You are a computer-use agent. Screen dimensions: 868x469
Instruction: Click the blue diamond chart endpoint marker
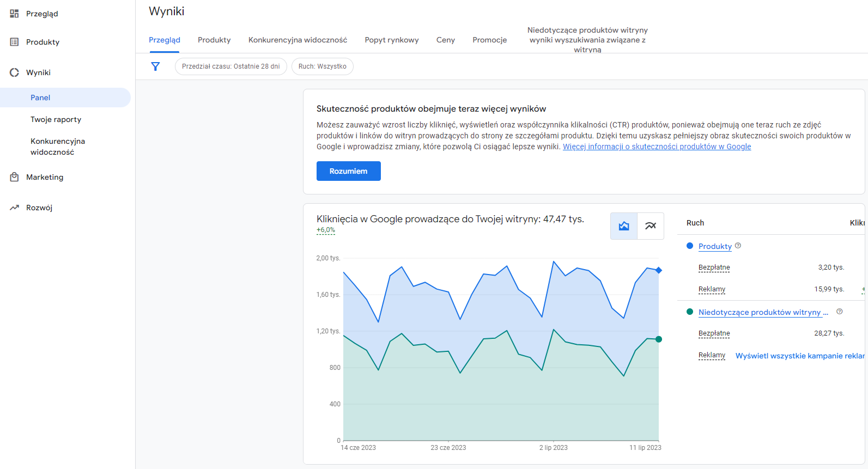coord(659,270)
